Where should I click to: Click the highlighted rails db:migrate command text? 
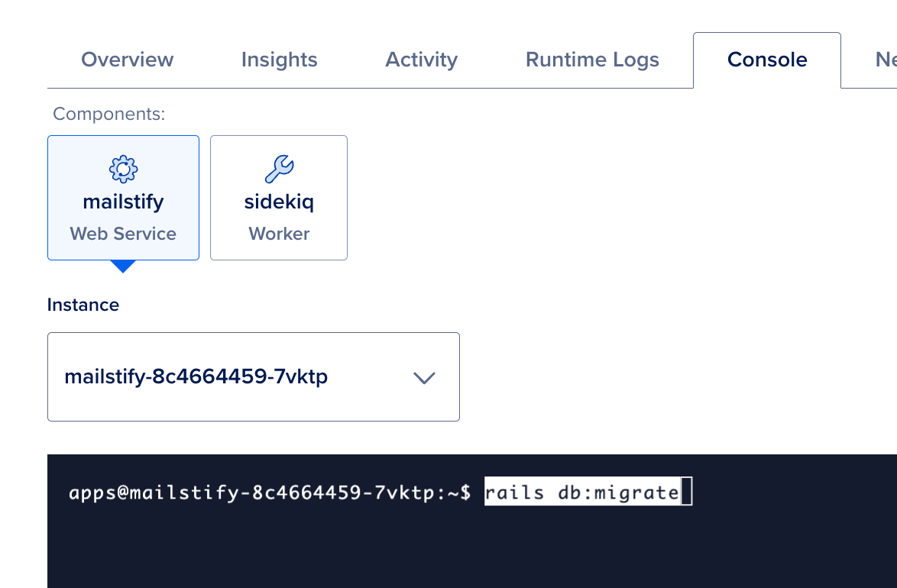[582, 491]
